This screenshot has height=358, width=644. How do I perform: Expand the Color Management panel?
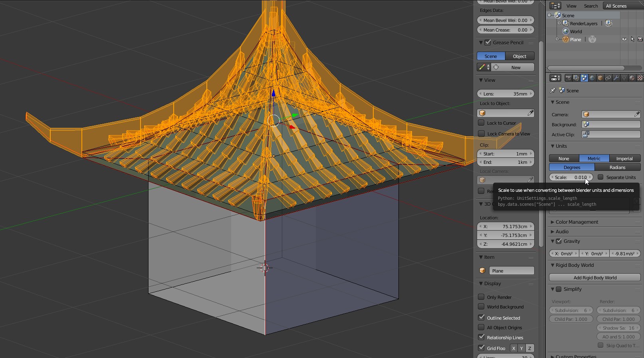point(553,222)
